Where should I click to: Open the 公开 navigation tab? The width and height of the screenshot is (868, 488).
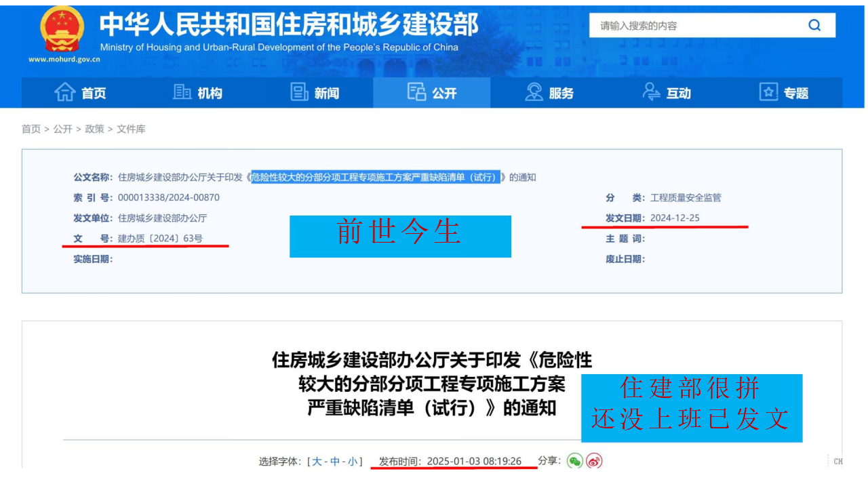(x=432, y=93)
